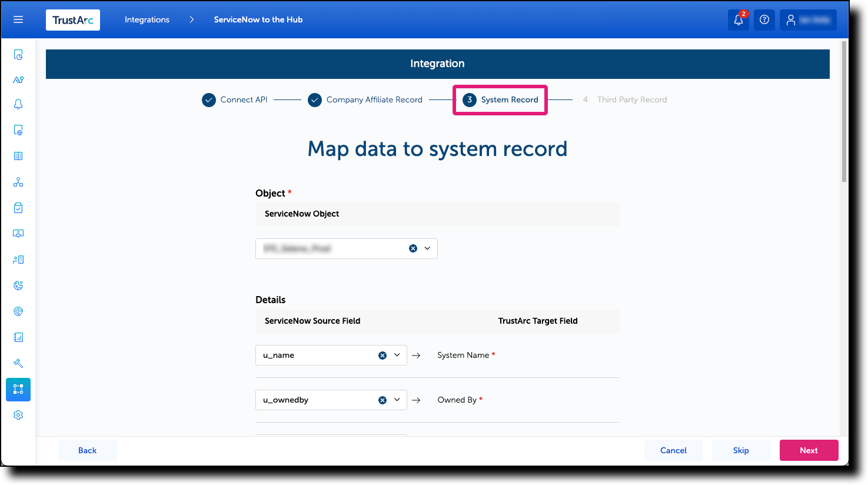The image size is (868, 485).
Task: Remove the selected ServiceNow Object value
Action: pos(413,248)
